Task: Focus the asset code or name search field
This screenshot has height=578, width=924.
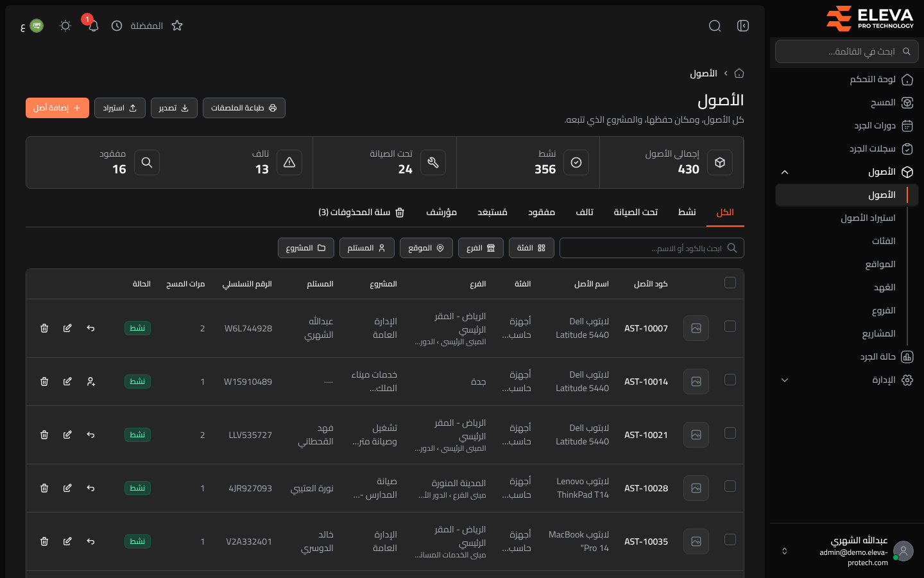Action: [652, 248]
